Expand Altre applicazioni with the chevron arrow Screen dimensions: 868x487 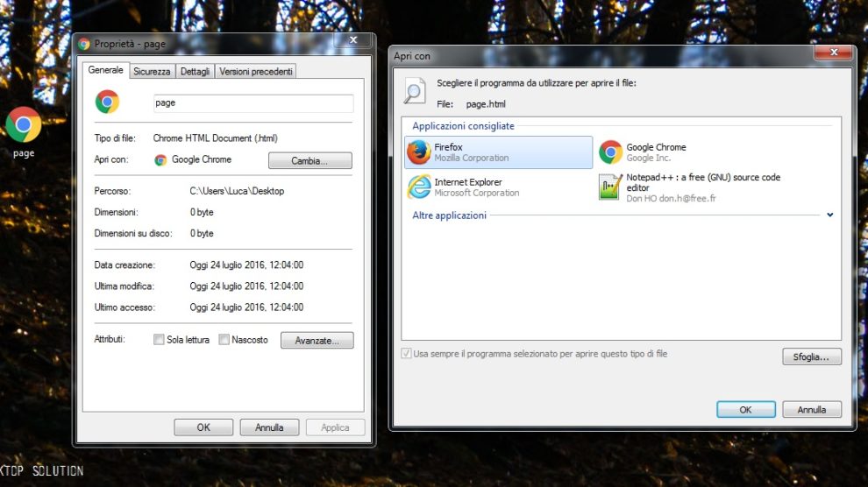point(829,215)
